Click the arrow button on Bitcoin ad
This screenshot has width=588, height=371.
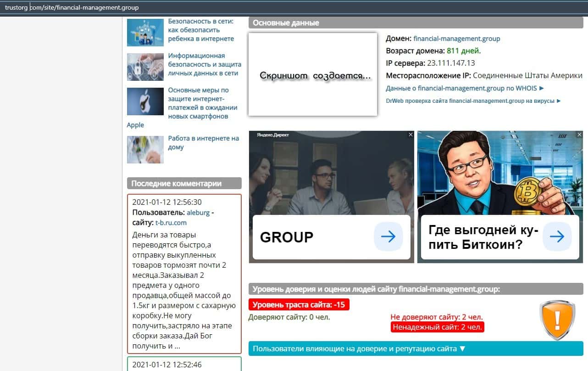[x=557, y=236]
